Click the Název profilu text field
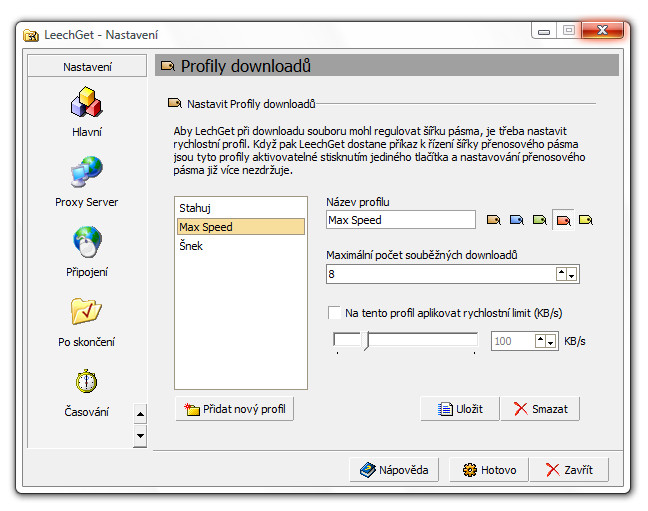Viewport: 648px width, 511px height. (x=400, y=220)
